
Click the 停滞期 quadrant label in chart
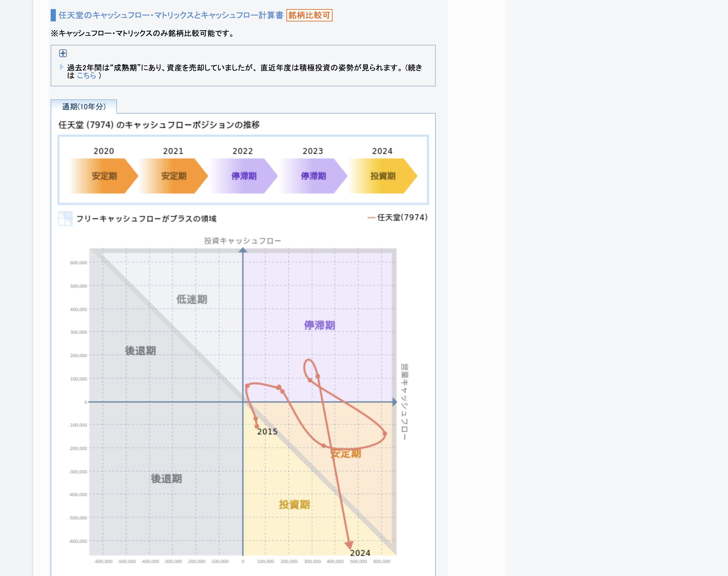point(319,325)
